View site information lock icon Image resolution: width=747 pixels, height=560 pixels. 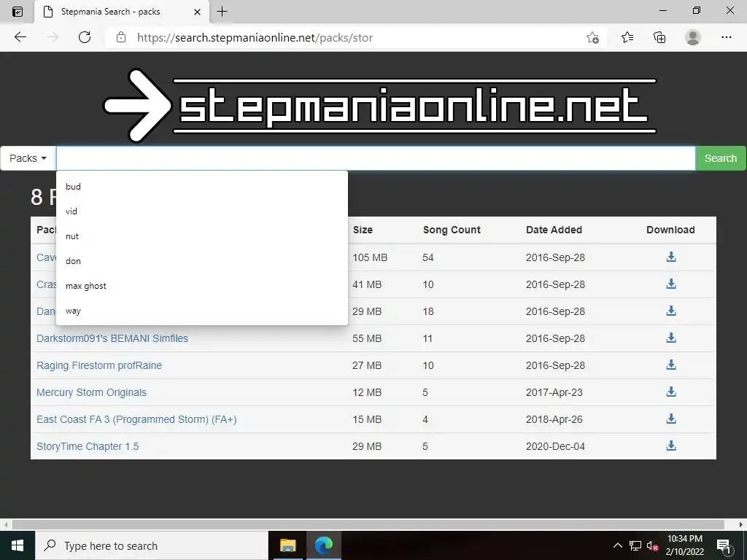[x=121, y=37]
